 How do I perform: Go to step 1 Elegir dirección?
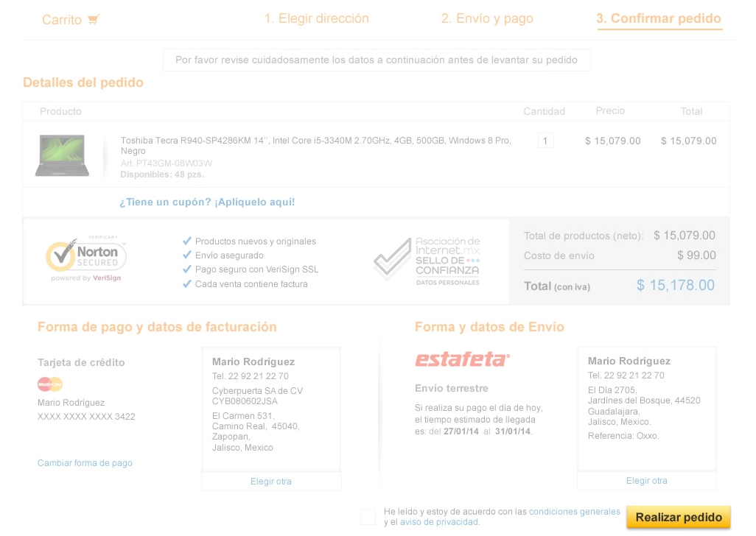click(x=316, y=19)
